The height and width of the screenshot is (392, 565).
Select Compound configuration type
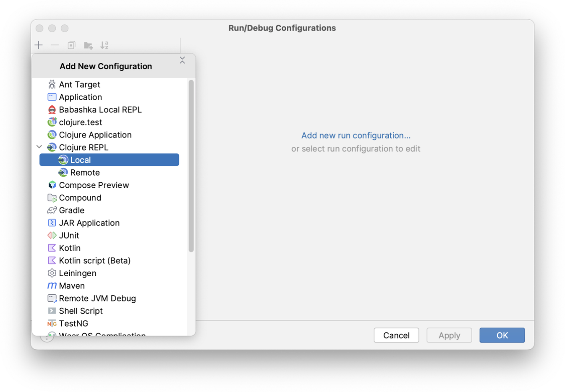tap(80, 197)
